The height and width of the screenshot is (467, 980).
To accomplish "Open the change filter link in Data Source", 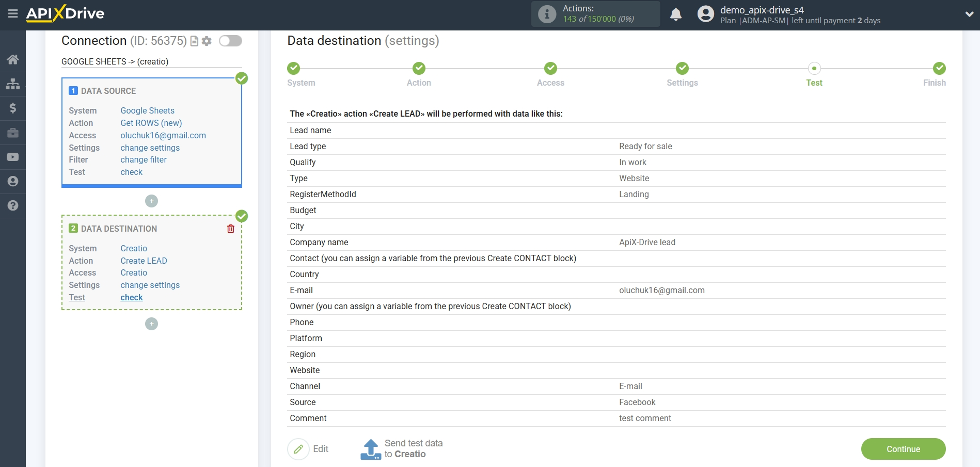I will pos(144,160).
